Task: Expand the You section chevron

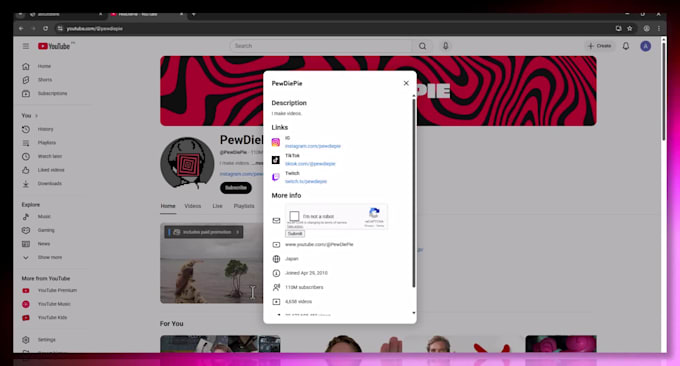Action: (36, 116)
